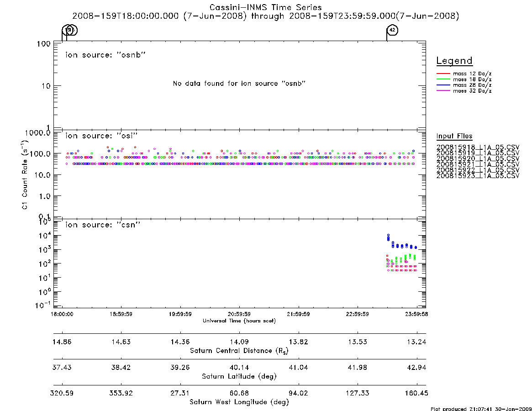The image size is (532, 411).
Task: Select file 200815921_L1A_05.CSV
Action: pyautogui.click(x=478, y=164)
